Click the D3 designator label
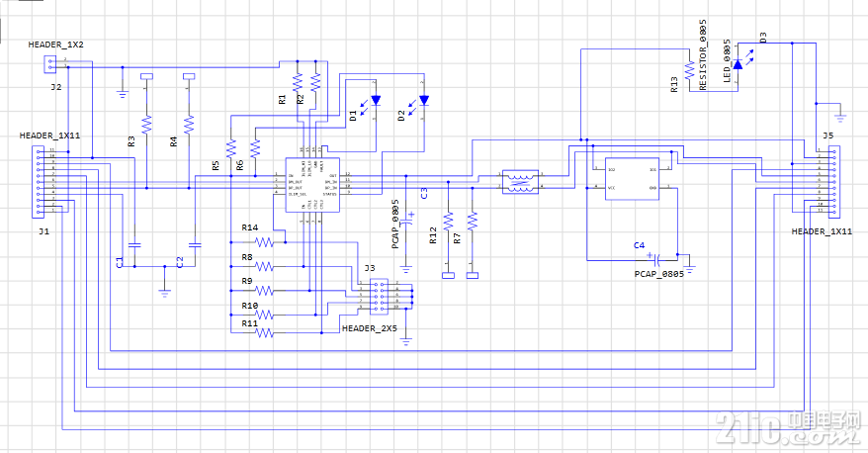 click(763, 38)
